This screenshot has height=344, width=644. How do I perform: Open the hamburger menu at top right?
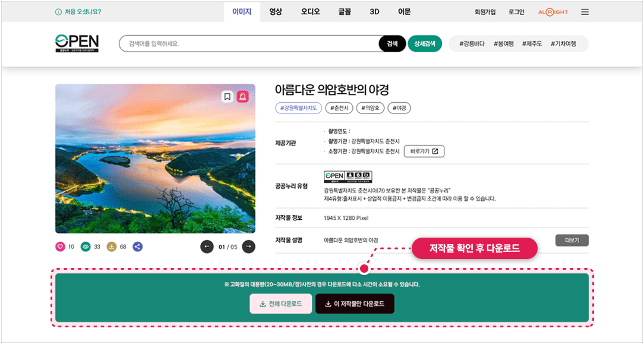[585, 11]
